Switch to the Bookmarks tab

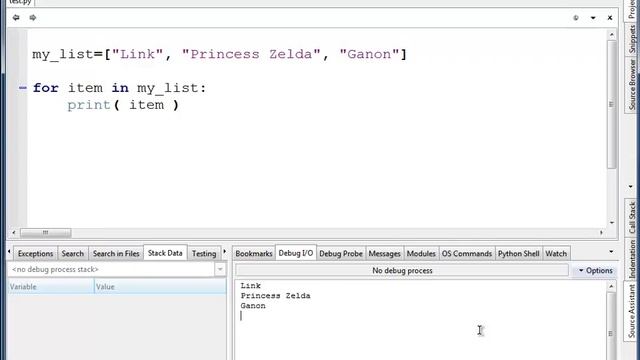[254, 253]
